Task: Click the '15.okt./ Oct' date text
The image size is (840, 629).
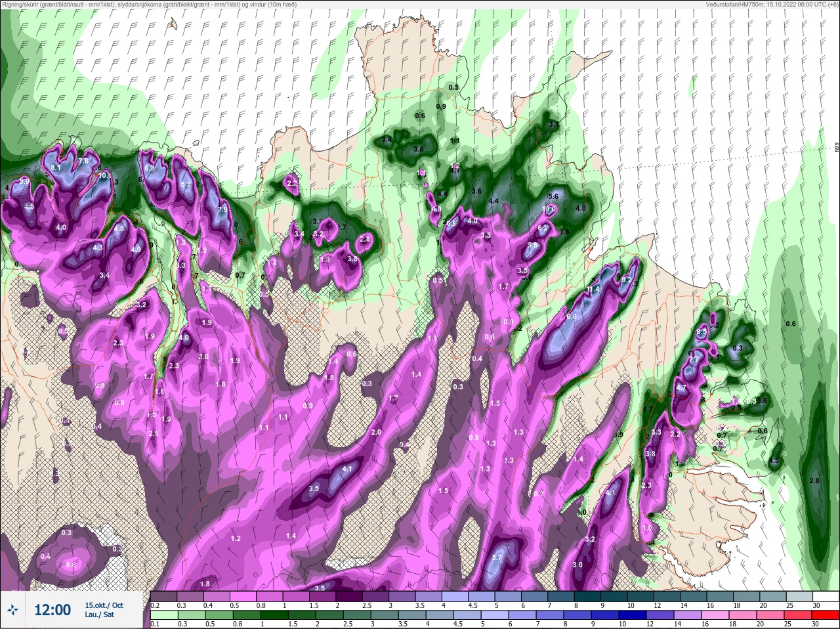Action: pos(104,605)
